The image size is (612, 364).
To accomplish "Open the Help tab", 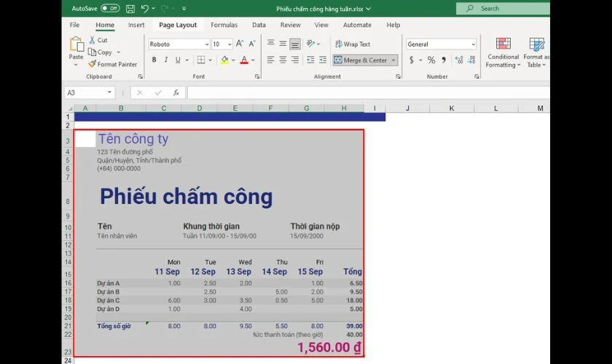I will (393, 25).
